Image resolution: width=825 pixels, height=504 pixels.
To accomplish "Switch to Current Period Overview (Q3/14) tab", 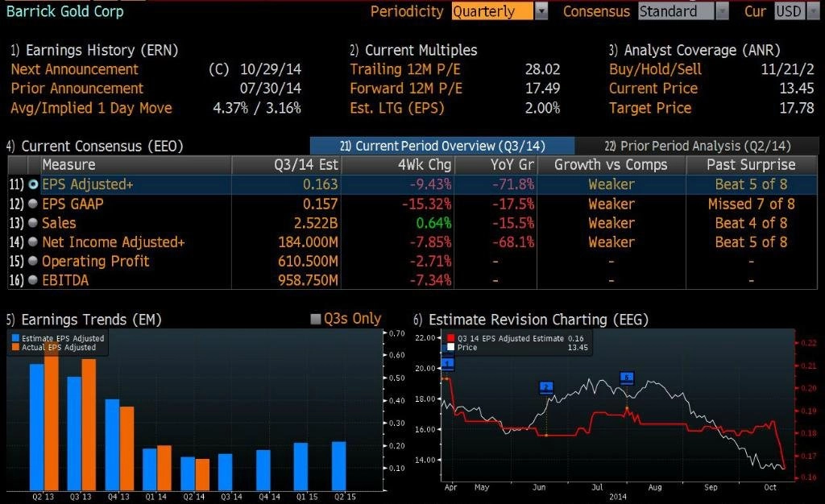I will pyautogui.click(x=442, y=146).
